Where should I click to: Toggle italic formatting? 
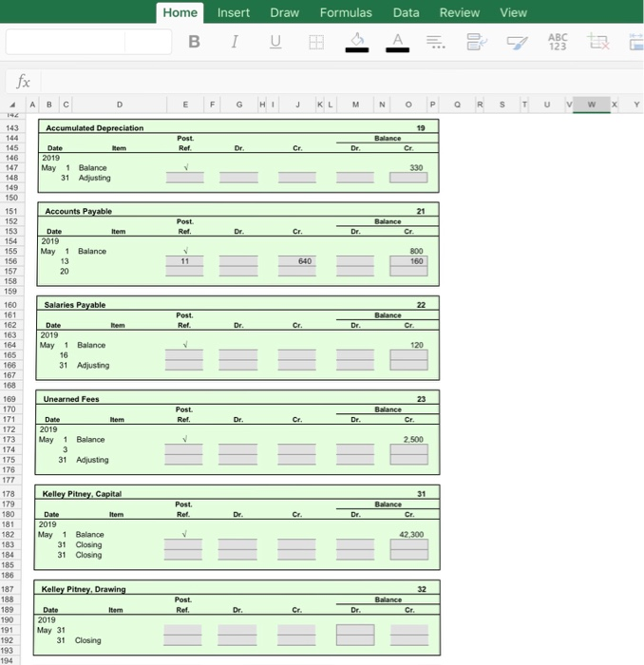[x=235, y=42]
